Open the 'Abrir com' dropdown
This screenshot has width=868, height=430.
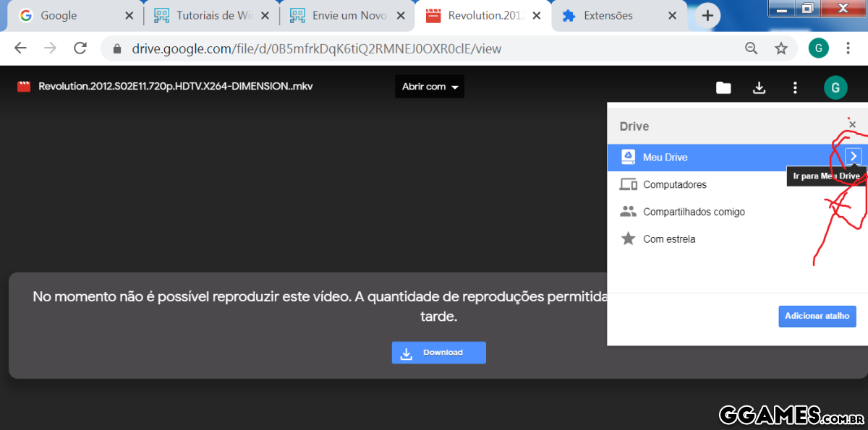point(430,87)
